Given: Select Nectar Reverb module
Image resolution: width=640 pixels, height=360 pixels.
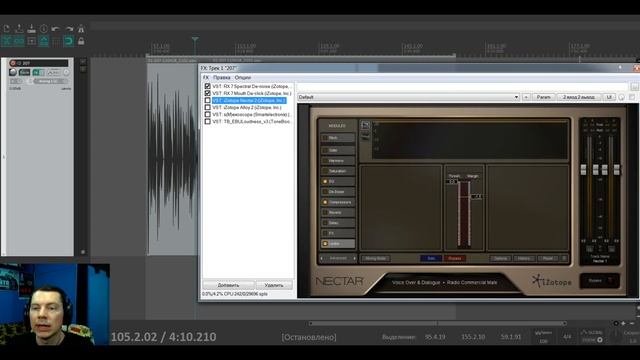Looking at the screenshot, I should click(x=338, y=213).
